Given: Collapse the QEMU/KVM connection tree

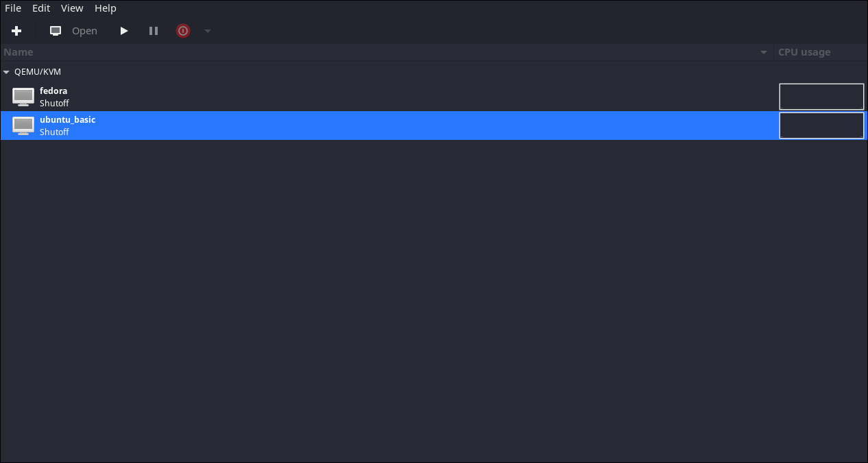Looking at the screenshot, I should click(x=6, y=71).
